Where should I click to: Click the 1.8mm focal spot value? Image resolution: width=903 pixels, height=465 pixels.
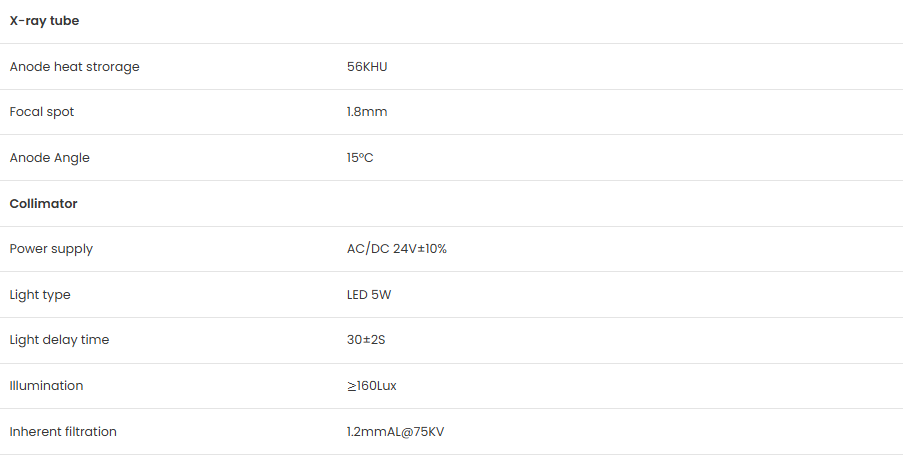point(367,112)
